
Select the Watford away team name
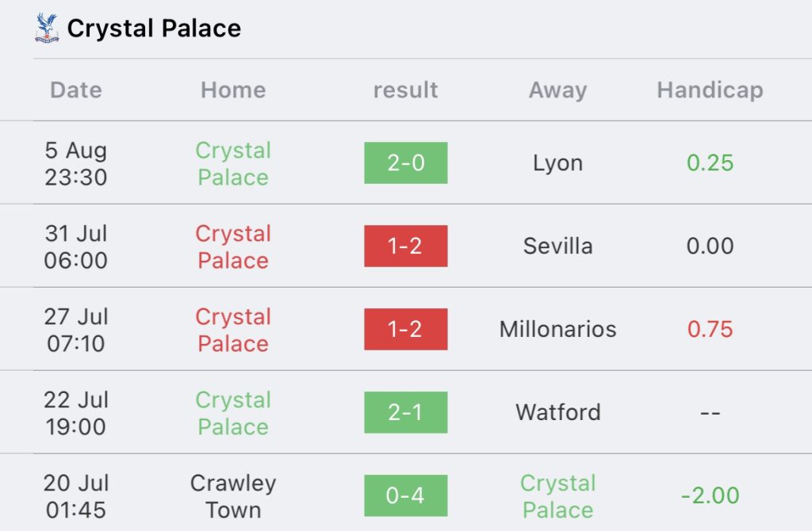[557, 412]
